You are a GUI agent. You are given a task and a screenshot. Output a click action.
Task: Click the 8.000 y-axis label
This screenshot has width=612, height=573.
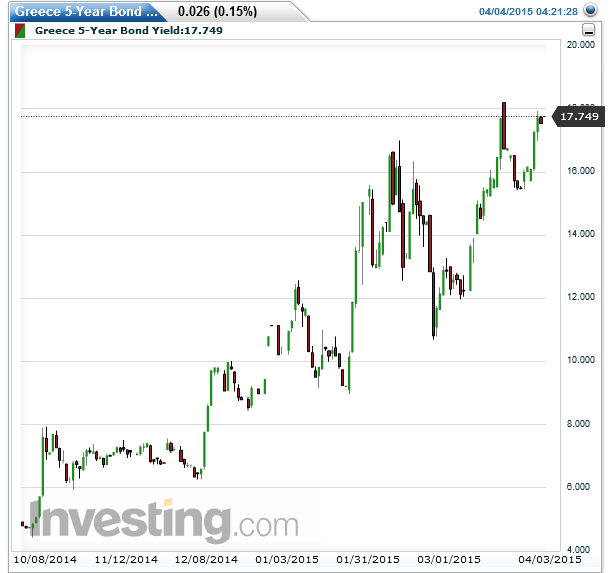[578, 424]
